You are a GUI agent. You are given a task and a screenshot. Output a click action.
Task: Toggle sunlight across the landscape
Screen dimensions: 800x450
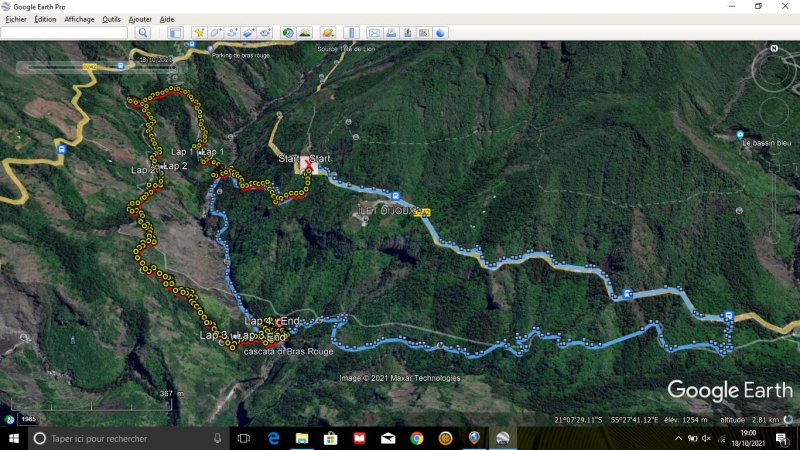coord(304,33)
